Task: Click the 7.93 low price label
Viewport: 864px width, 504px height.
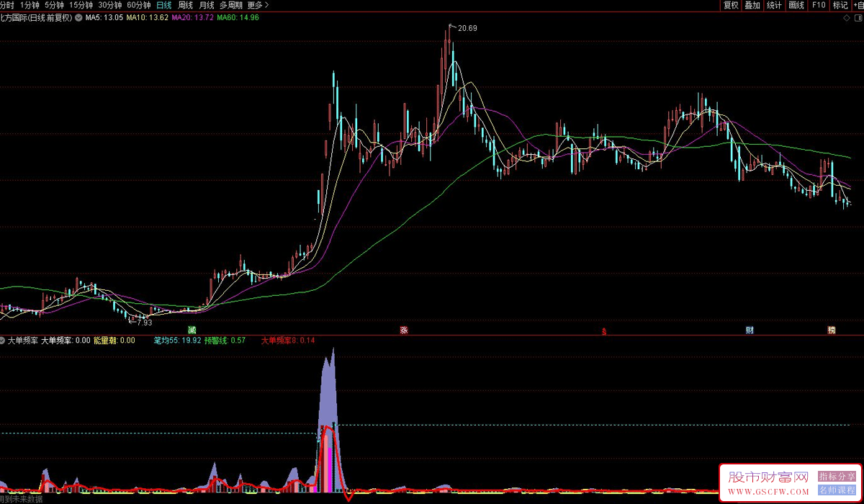Action: 144,323
